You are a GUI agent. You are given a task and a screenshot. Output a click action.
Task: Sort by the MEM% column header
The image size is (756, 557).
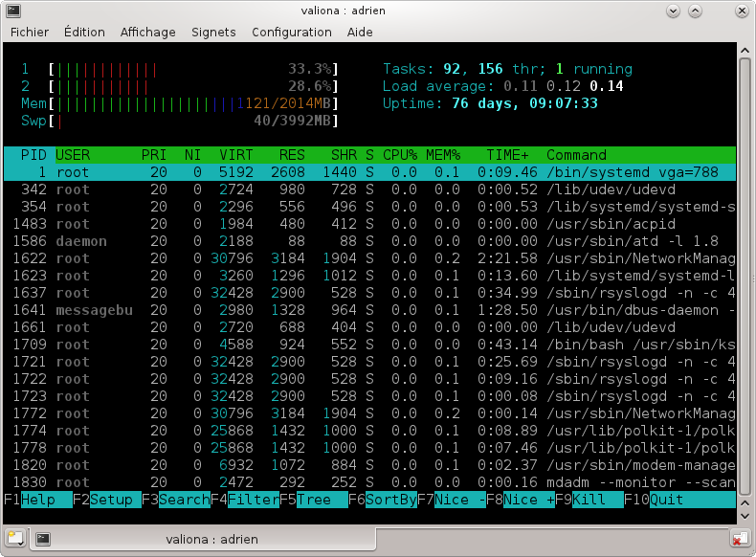[x=443, y=155]
